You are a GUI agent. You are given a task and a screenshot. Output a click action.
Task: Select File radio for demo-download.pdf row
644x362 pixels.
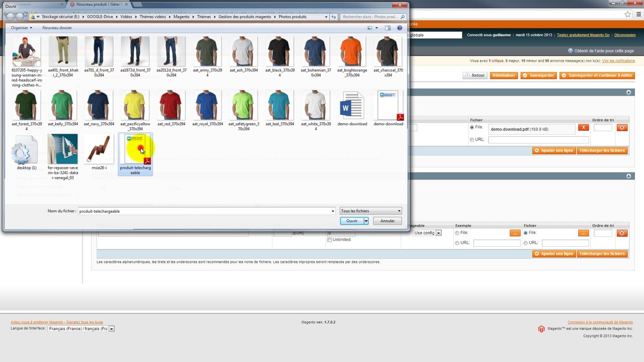pos(472,128)
